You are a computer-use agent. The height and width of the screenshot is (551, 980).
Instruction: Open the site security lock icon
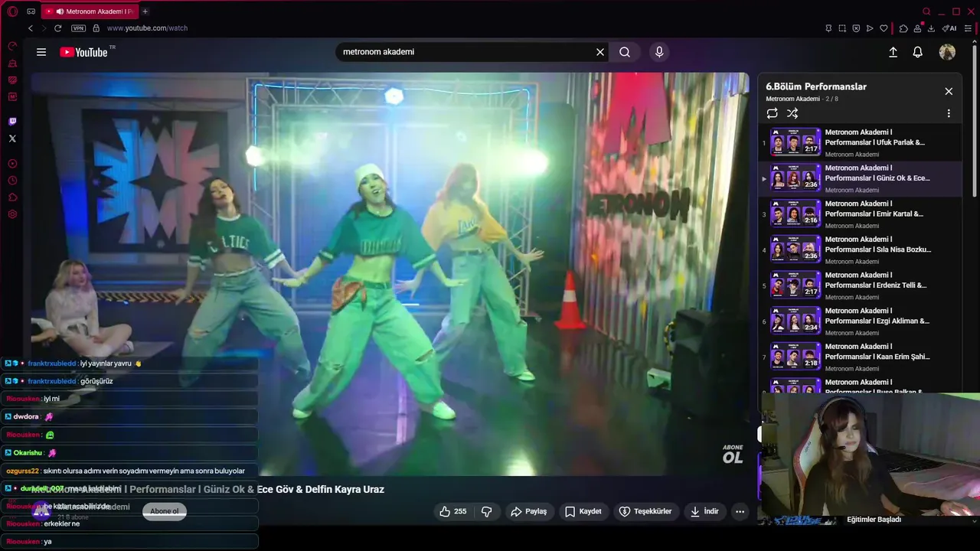(x=96, y=28)
